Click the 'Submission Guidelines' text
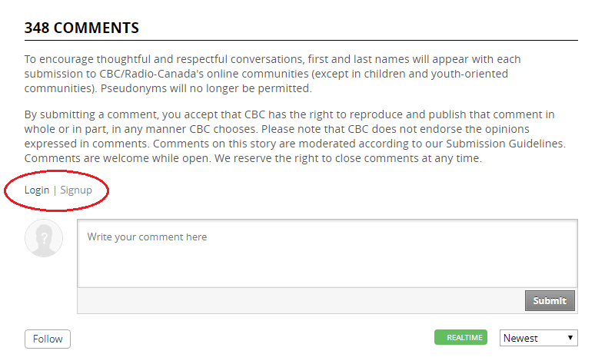 point(505,144)
